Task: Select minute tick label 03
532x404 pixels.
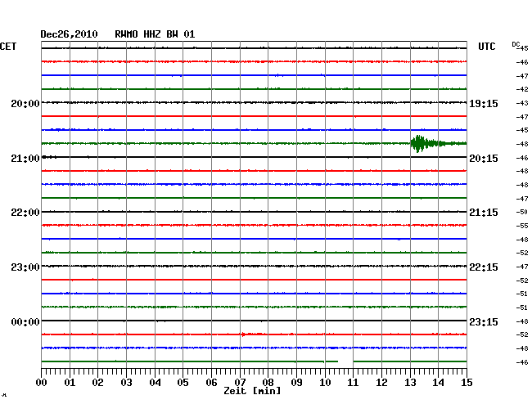Action: [x=126, y=383]
